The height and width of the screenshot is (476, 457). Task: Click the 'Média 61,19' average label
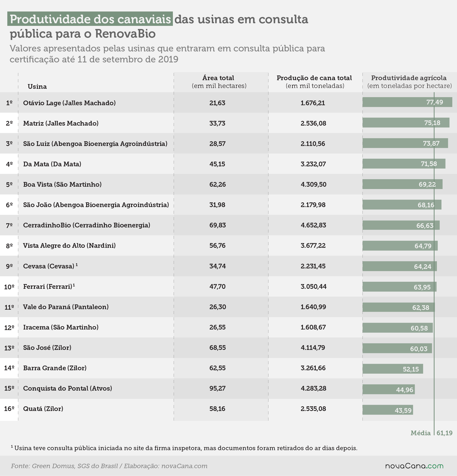(431, 433)
